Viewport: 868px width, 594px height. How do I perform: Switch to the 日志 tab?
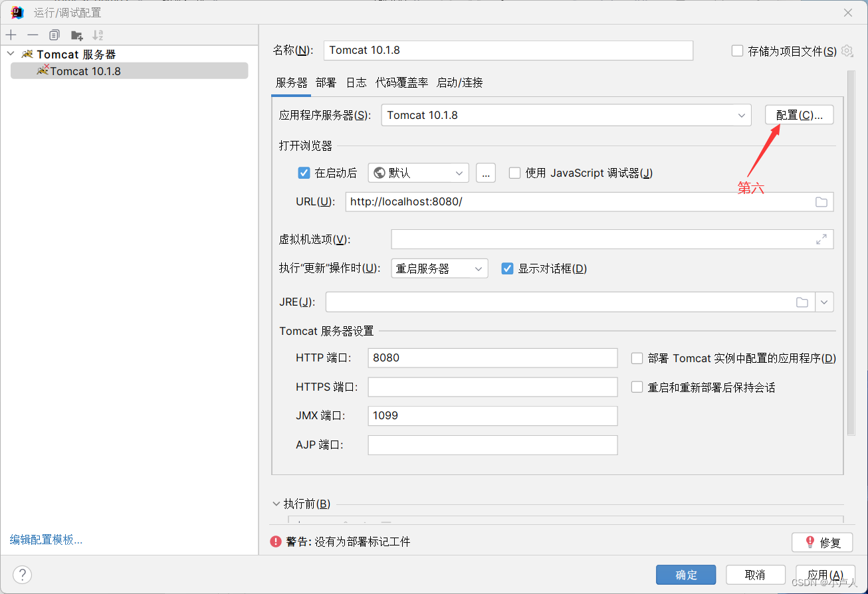[356, 82]
